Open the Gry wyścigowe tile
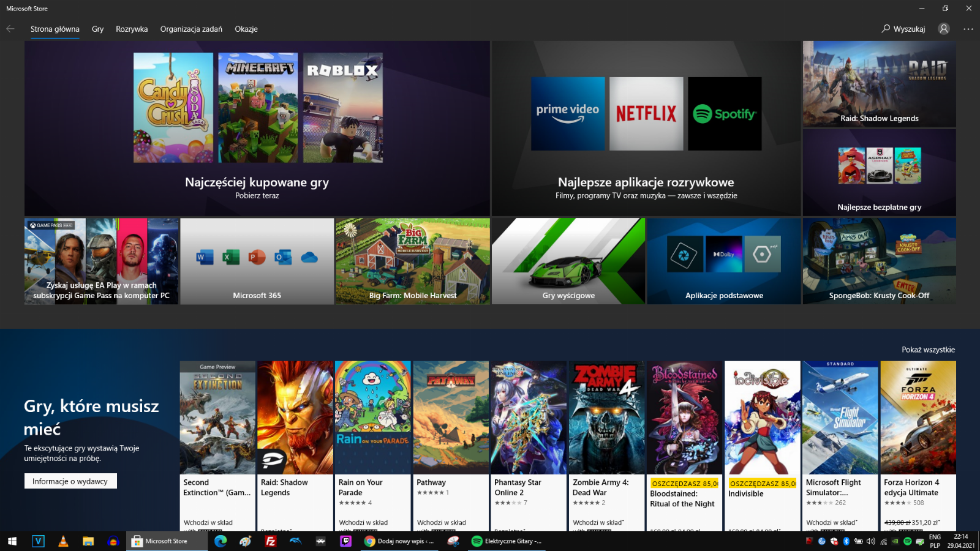Image resolution: width=980 pixels, height=551 pixels. coord(568,261)
